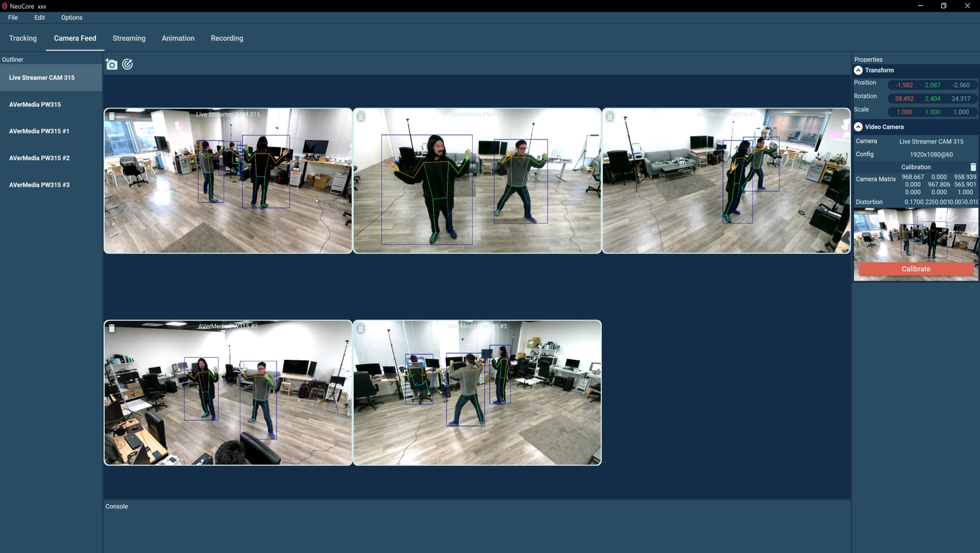The width and height of the screenshot is (980, 553).
Task: Delete the calibration data in Properties
Action: point(973,167)
